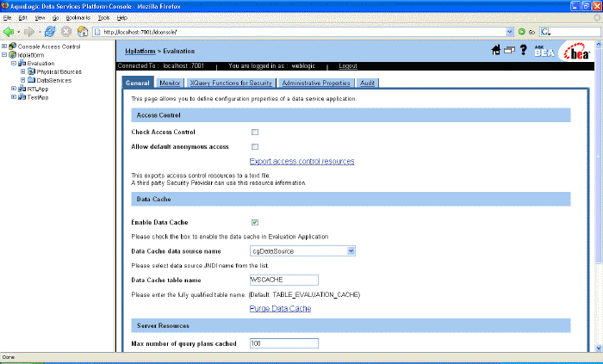Click the TestApp application icon

pyautogui.click(x=22, y=97)
